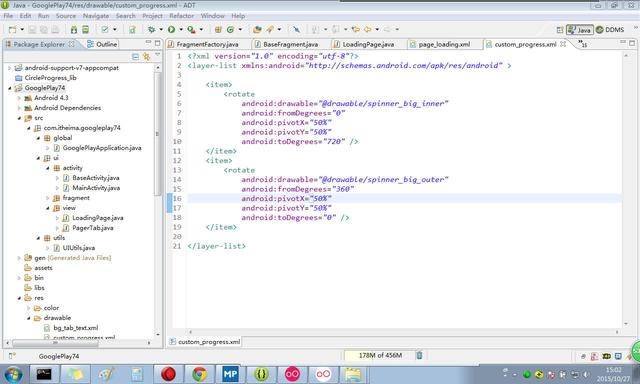Viewport: 640px width, 384px height.
Task: Expand the gen folder
Action: point(19,258)
